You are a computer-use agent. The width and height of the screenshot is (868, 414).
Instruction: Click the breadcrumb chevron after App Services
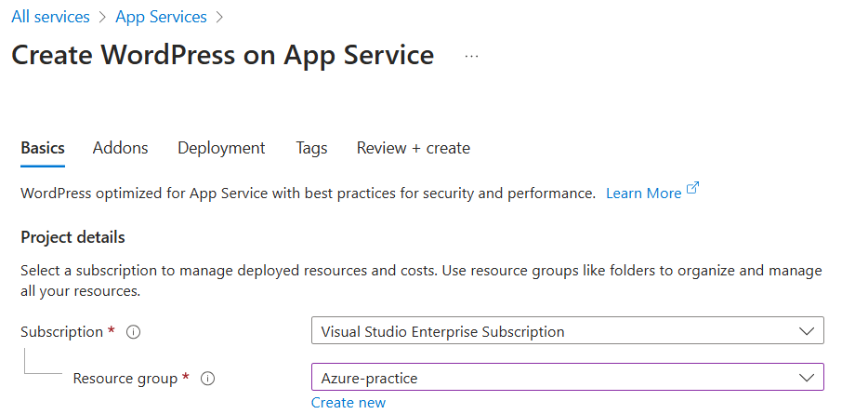tap(219, 18)
